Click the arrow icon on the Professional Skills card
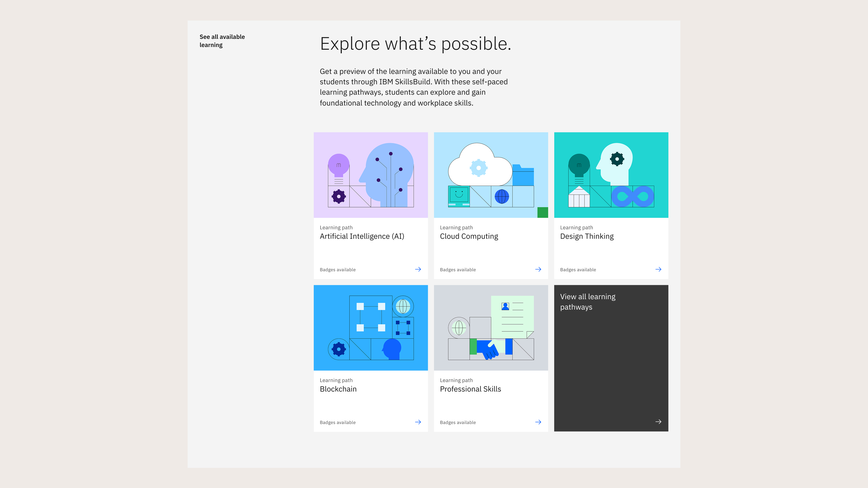The image size is (868, 488). tap(538, 422)
